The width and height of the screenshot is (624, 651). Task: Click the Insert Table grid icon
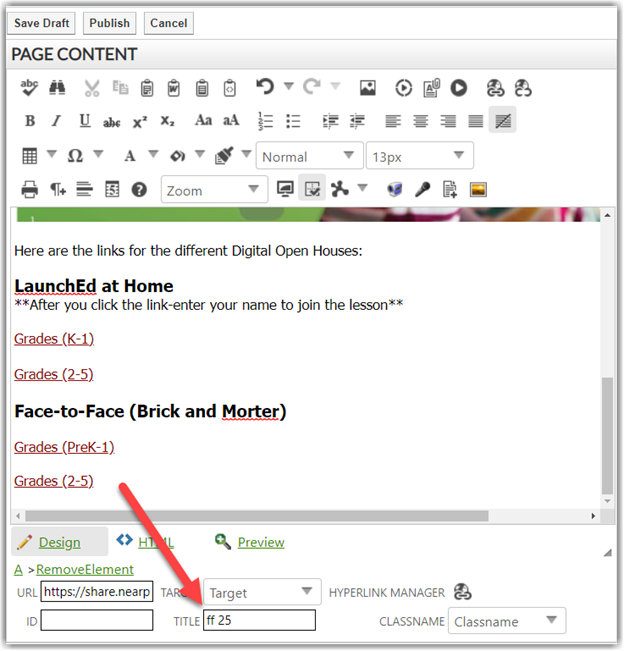[x=29, y=156]
